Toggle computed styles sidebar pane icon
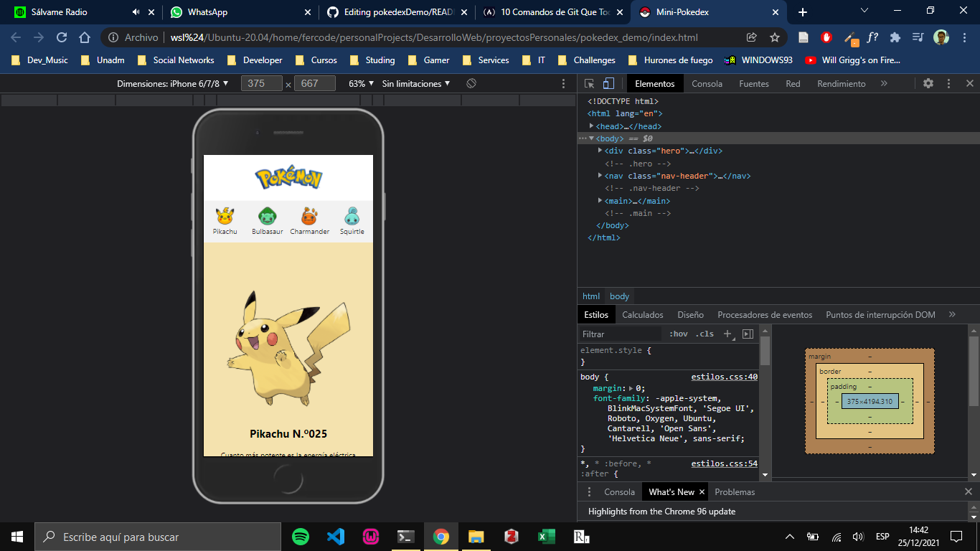The height and width of the screenshot is (551, 980). click(748, 334)
